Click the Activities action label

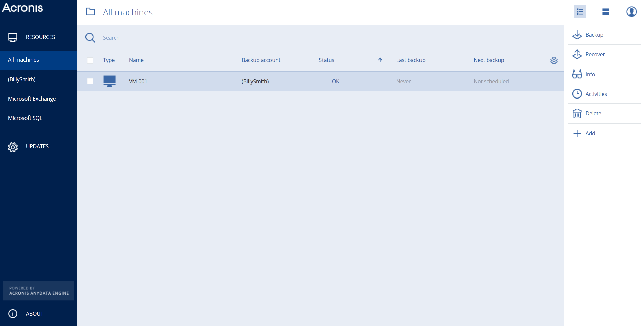point(596,94)
